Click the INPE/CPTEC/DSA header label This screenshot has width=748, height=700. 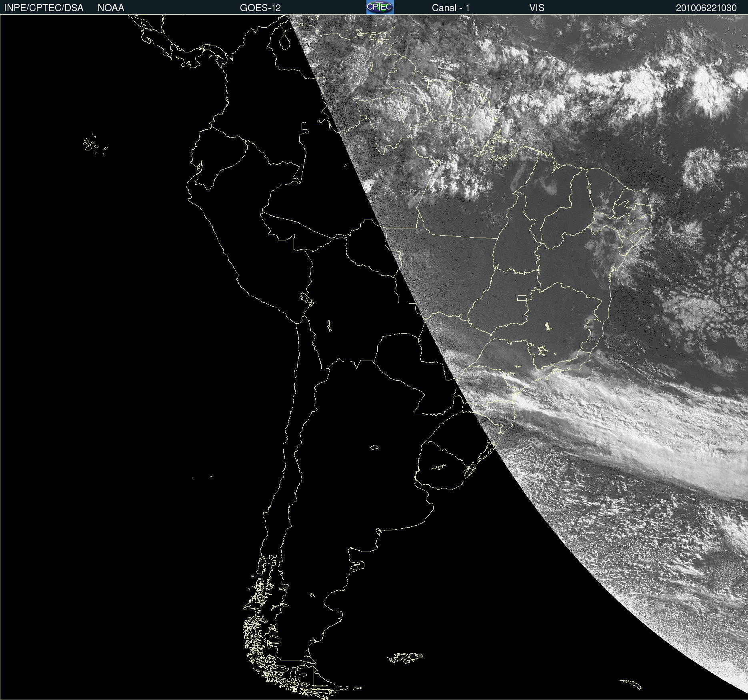[44, 8]
